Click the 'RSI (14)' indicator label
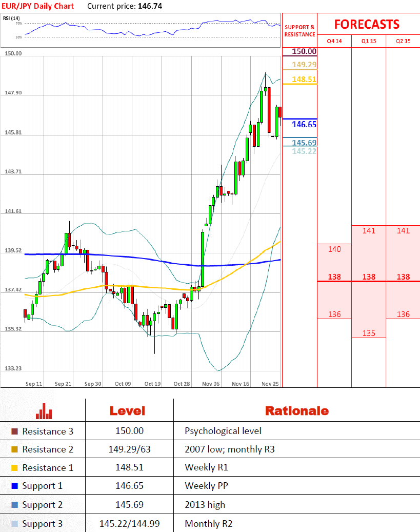The width and height of the screenshot is (420, 532). [x=11, y=18]
